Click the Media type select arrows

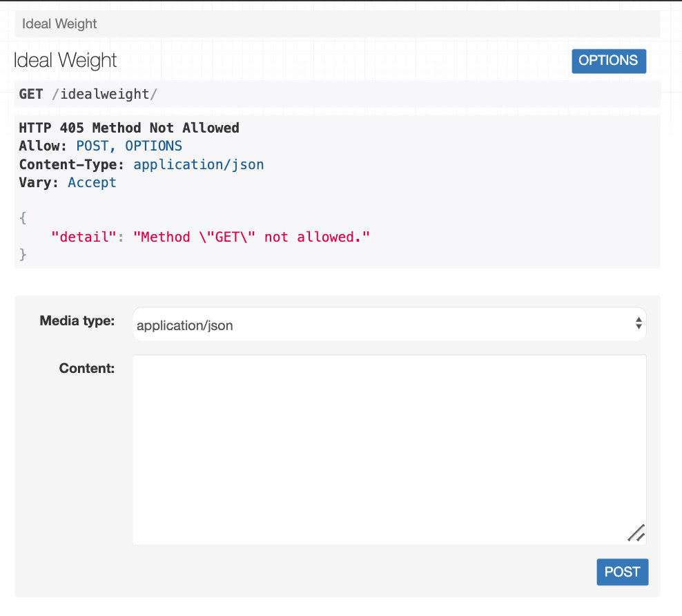639,324
